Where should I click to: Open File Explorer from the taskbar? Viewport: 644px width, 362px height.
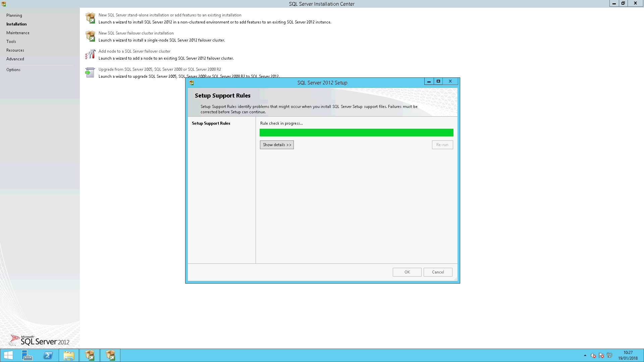point(69,355)
